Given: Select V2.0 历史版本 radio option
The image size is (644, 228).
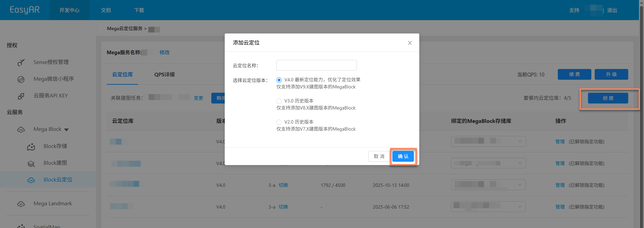Looking at the screenshot, I should pos(279,122).
